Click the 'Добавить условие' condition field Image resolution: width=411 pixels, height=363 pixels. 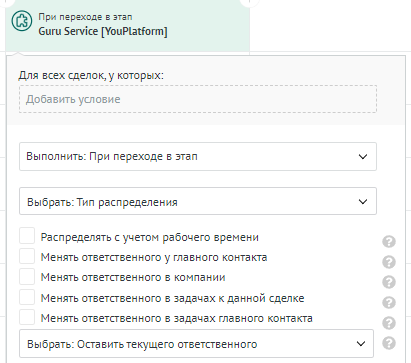click(x=198, y=99)
